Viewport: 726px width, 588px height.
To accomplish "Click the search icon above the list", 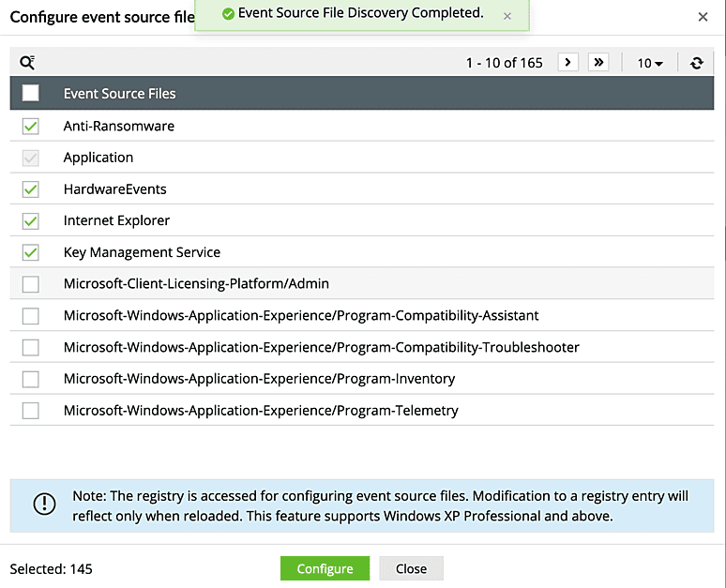I will pos(27,63).
